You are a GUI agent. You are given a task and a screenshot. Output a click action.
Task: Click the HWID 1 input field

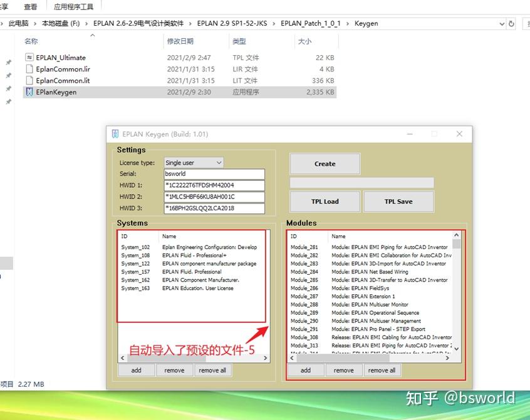[214, 185]
